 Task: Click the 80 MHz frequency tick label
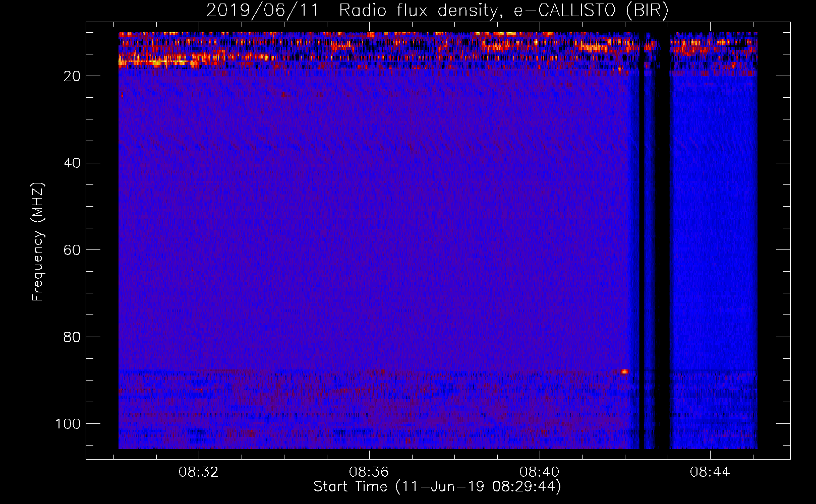pos(72,337)
